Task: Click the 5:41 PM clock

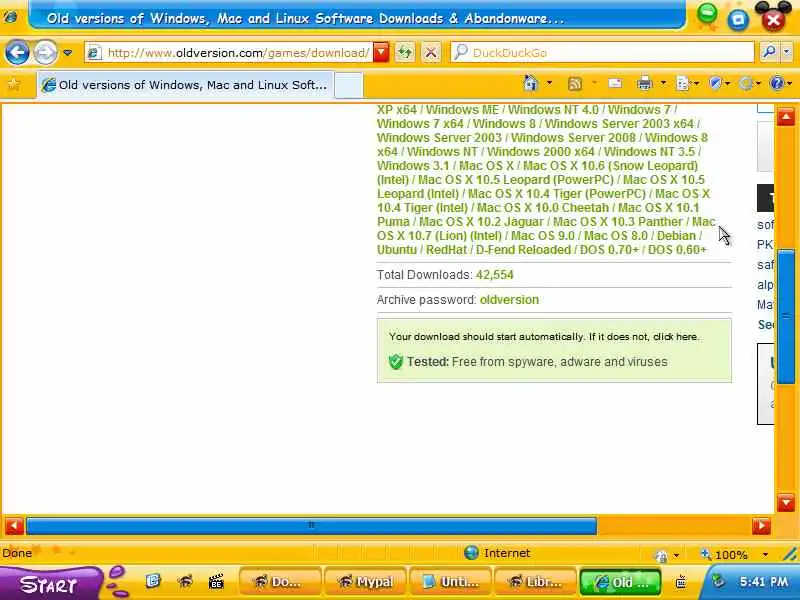Action: [x=764, y=581]
